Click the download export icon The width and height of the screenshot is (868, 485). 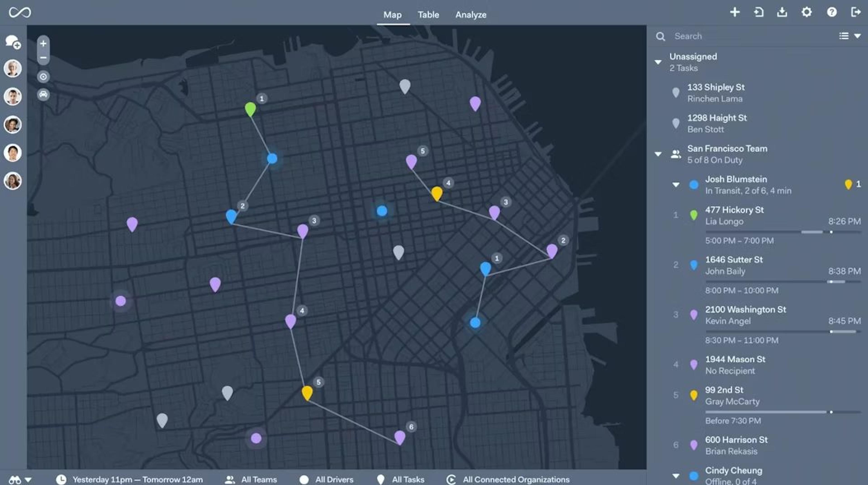coord(782,12)
